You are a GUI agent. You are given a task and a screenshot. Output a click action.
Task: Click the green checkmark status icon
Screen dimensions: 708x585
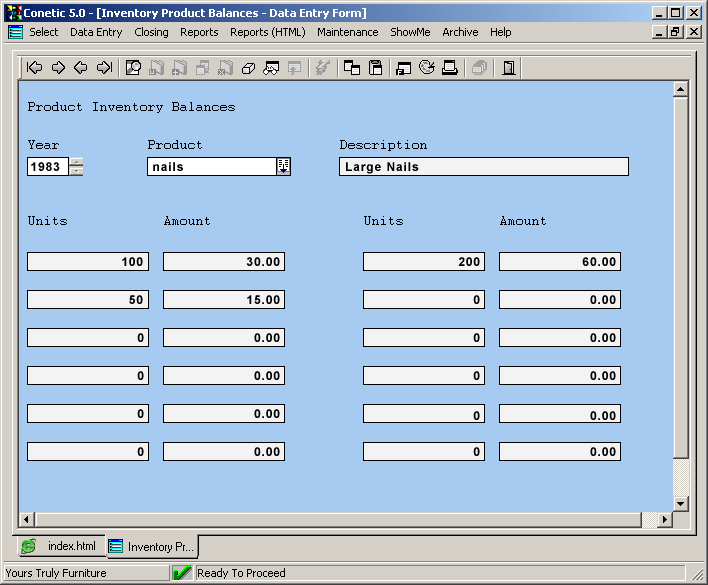182,573
